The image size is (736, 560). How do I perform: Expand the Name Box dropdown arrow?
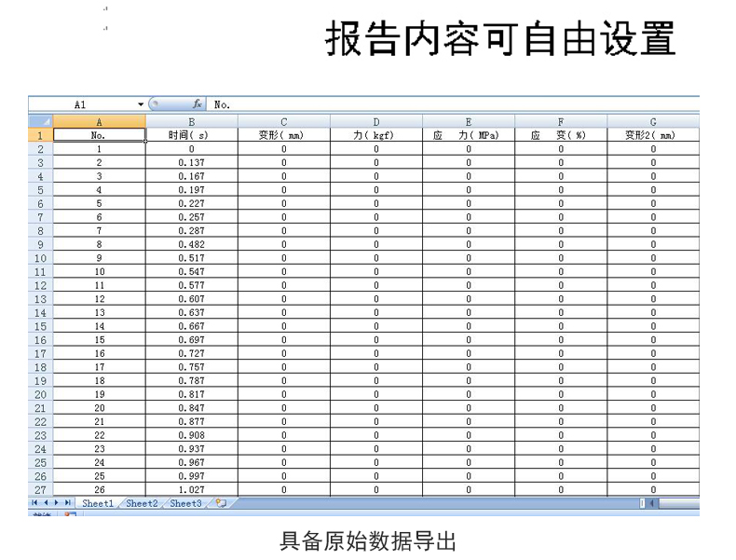click(x=142, y=105)
